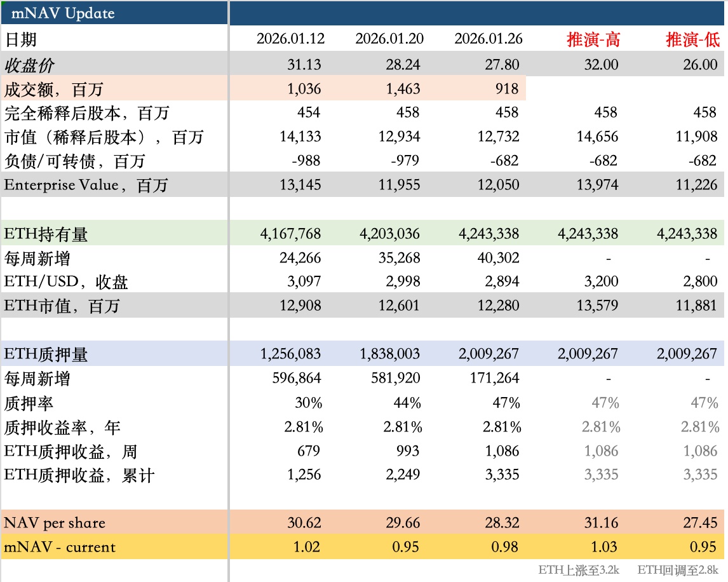This screenshot has width=728, height=582.
Task: Select the Enterprise Value row label cell
Action: (86, 185)
